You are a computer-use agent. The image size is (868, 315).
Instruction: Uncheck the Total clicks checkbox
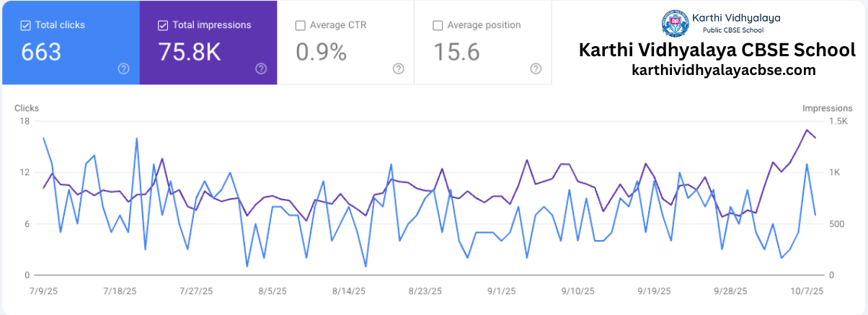point(25,25)
